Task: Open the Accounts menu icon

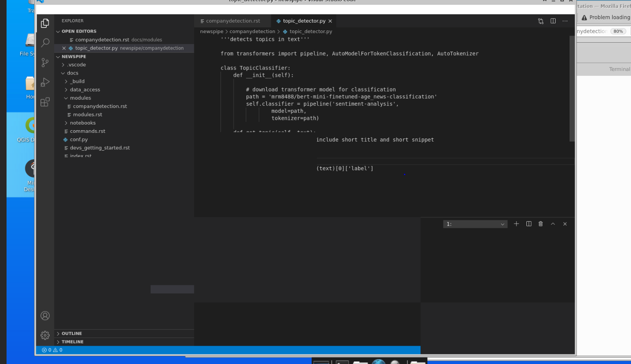Action: pos(45,316)
